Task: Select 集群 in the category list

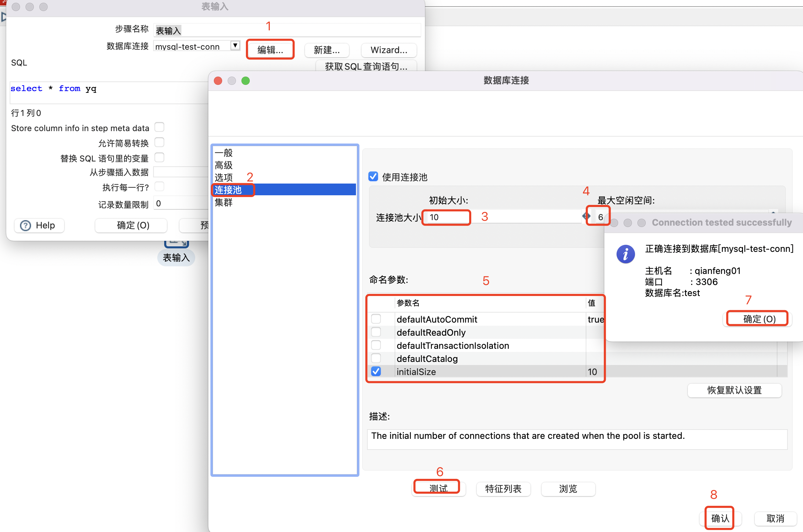Action: [x=224, y=202]
